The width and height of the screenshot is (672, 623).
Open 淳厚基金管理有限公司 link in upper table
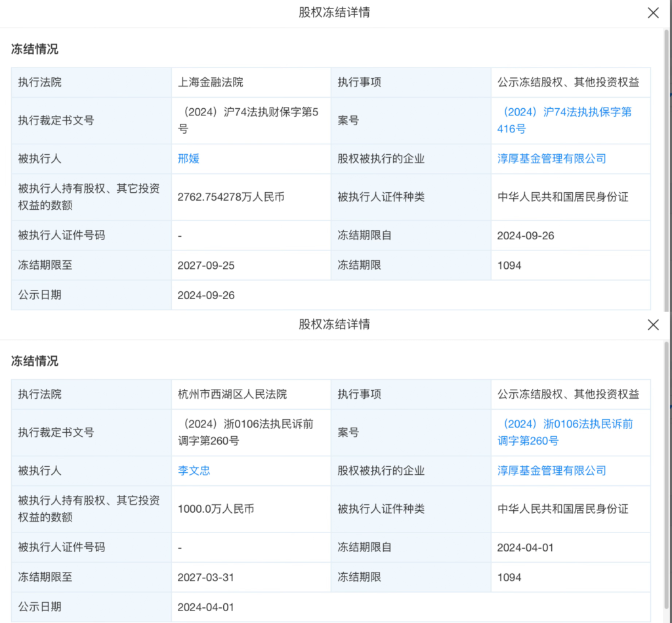click(551, 159)
